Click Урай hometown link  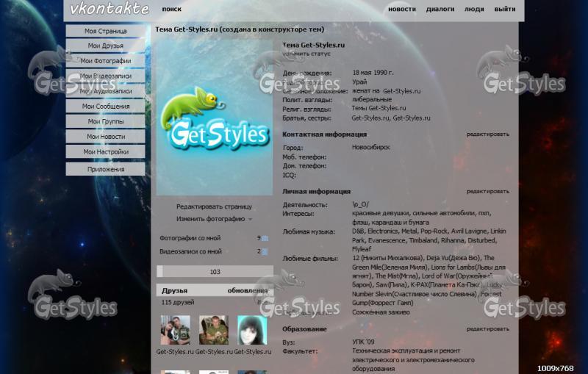coord(359,82)
